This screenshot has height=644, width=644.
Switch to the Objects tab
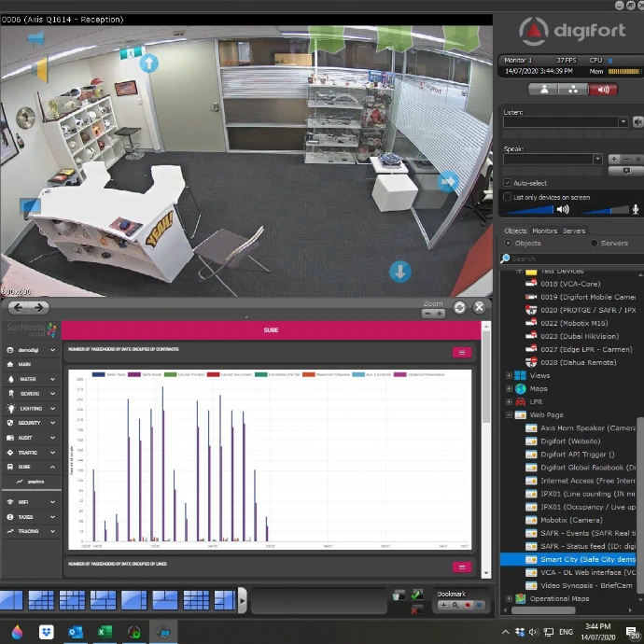pos(515,231)
